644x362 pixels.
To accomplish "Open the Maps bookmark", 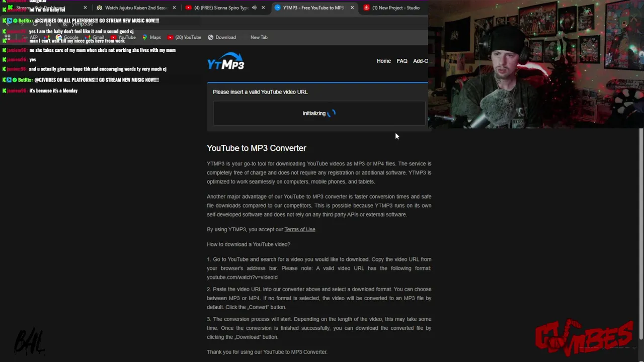I will coord(151,37).
